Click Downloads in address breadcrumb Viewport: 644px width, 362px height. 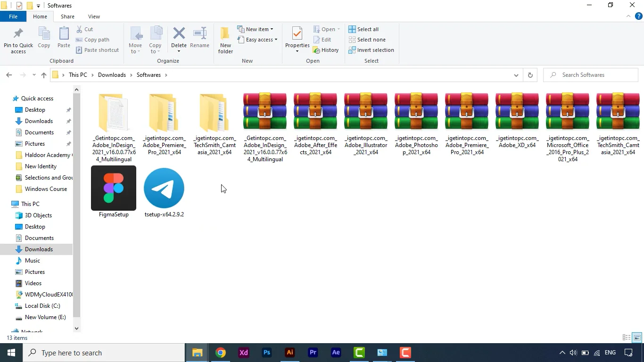pyautogui.click(x=112, y=75)
